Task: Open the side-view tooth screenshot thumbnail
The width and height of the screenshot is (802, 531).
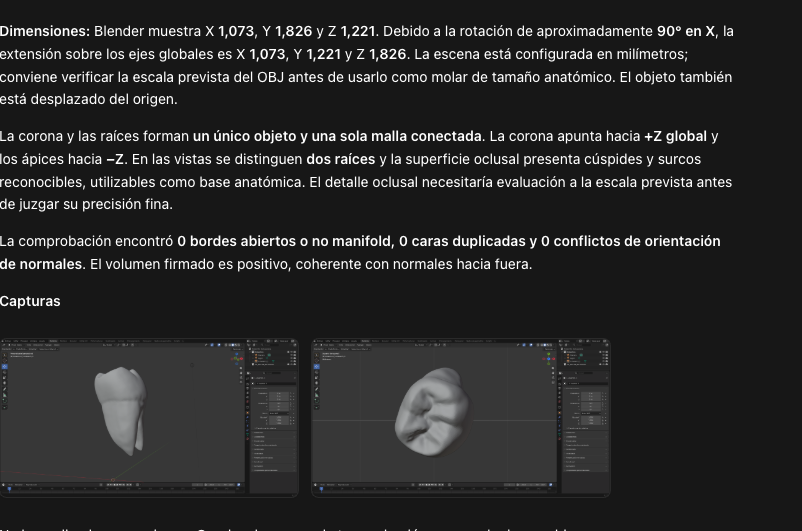Action: point(149,417)
